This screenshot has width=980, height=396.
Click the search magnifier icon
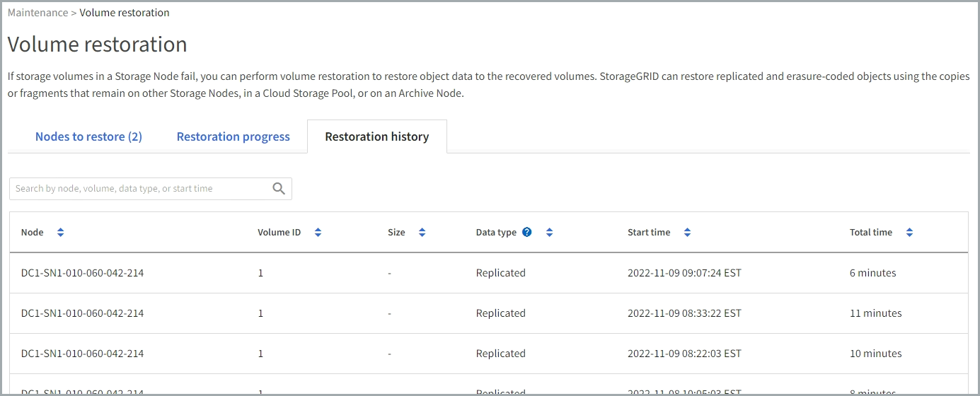[x=279, y=189]
